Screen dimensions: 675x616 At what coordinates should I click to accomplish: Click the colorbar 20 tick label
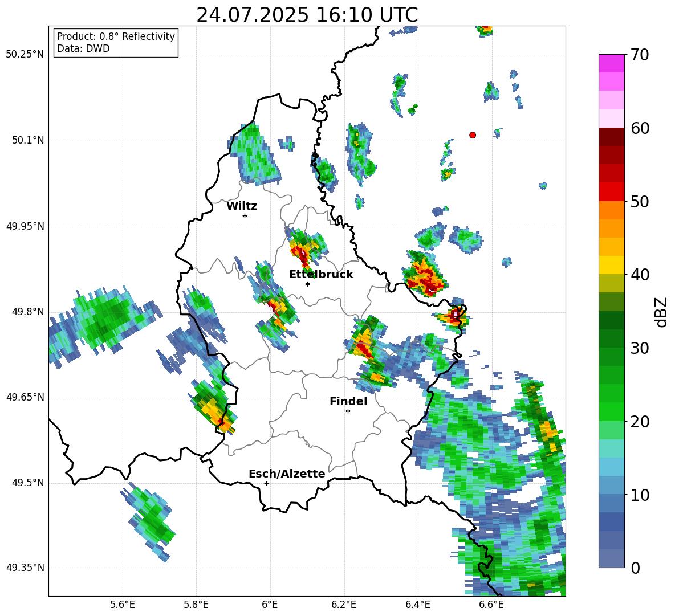(640, 422)
